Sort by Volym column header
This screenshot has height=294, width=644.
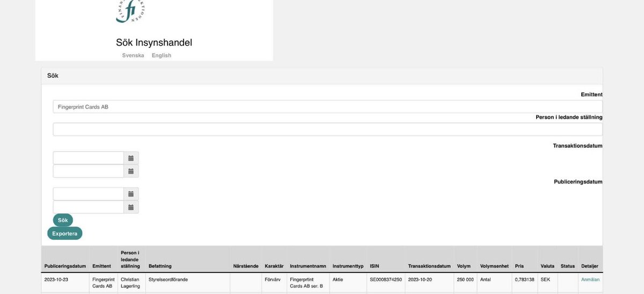(464, 266)
